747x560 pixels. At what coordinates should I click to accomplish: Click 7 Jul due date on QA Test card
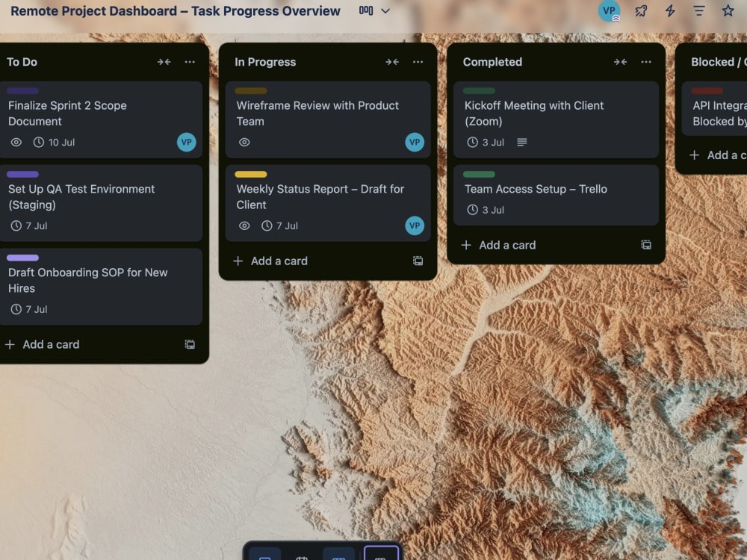click(29, 225)
